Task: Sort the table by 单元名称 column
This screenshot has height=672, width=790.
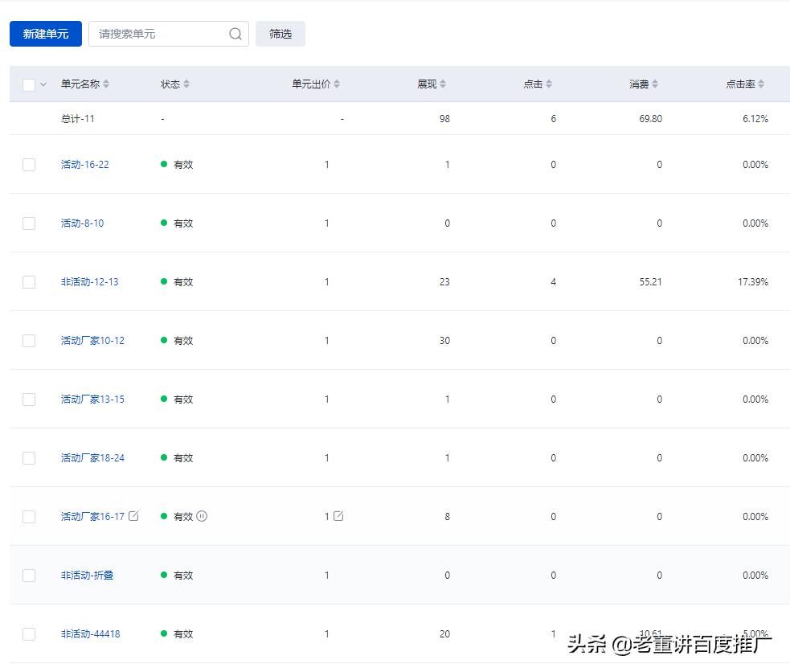Action: (x=107, y=84)
